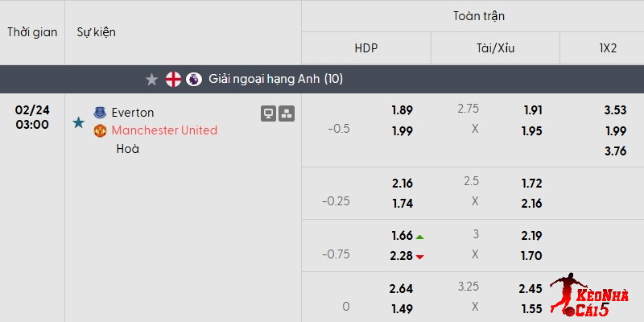Click the Premier League logo icon
The height and width of the screenshot is (322, 644).
click(x=194, y=79)
